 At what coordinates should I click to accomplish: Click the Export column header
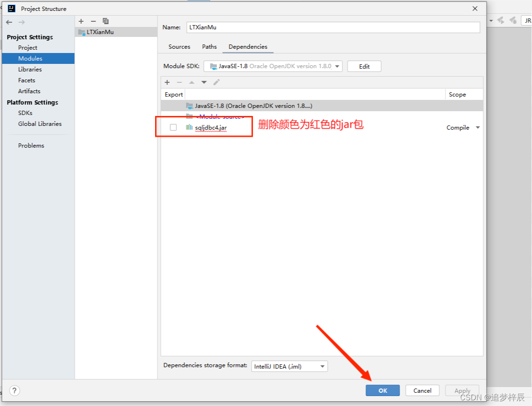pos(174,94)
